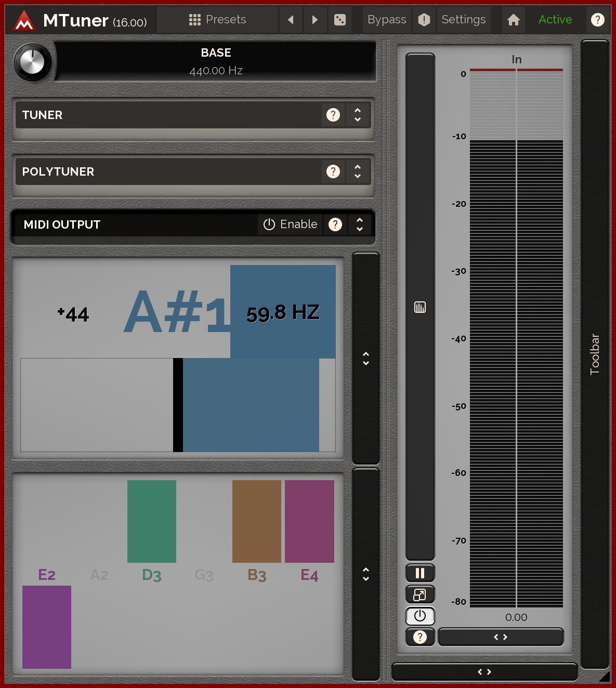The width and height of the screenshot is (616, 688).
Task: Click the window resize corner handle
Action: [605, 676]
